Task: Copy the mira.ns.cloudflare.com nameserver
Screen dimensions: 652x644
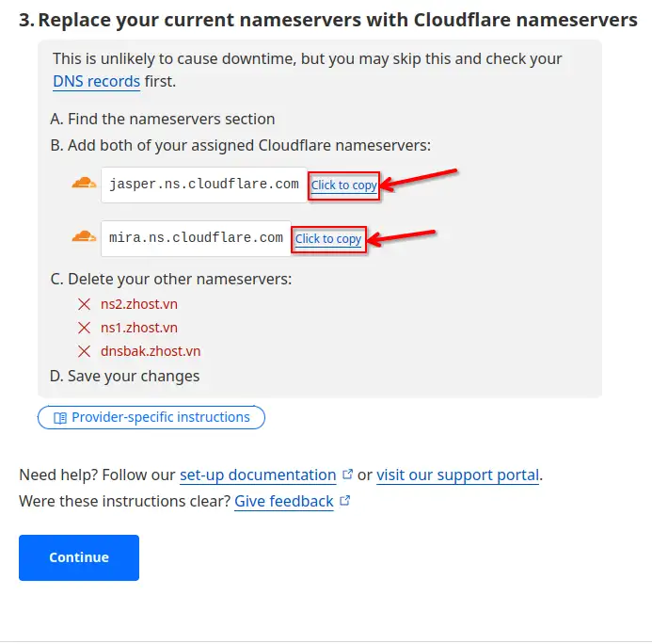Action: 328,239
